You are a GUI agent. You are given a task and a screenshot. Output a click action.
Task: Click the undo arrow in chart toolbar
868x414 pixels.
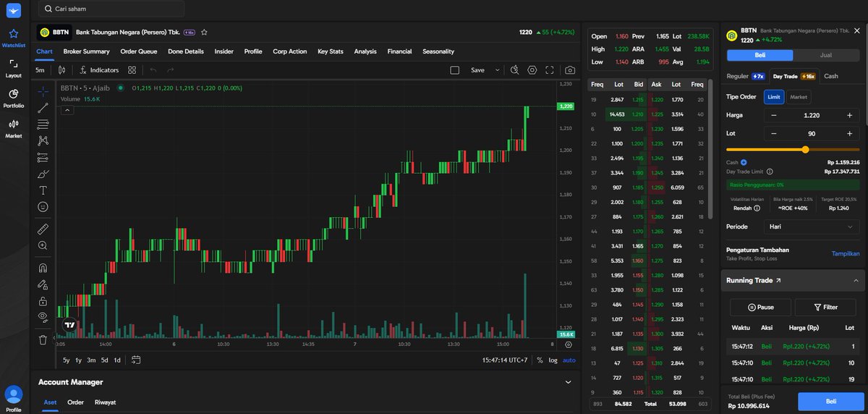pos(153,70)
